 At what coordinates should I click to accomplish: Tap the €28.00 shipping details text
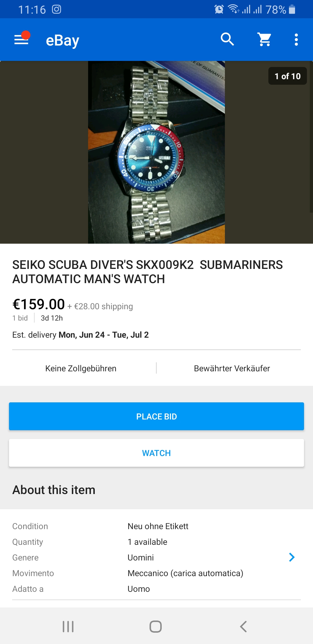[100, 306]
